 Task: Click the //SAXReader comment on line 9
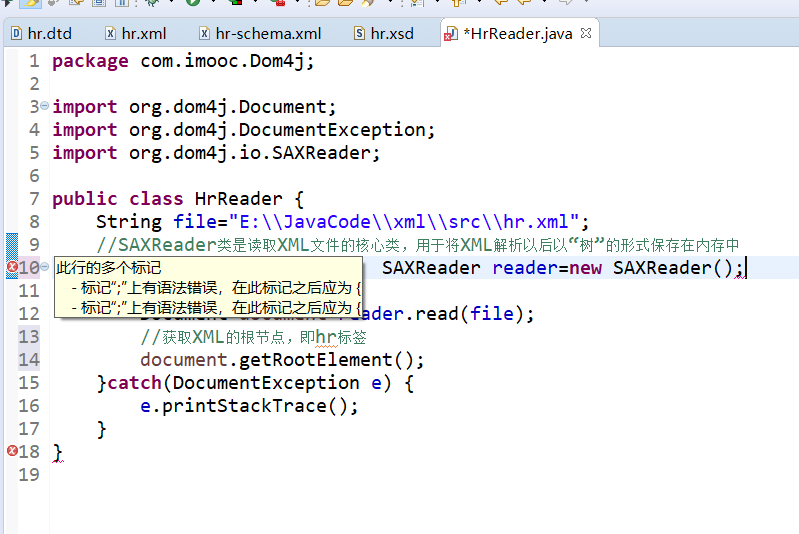tap(417, 245)
